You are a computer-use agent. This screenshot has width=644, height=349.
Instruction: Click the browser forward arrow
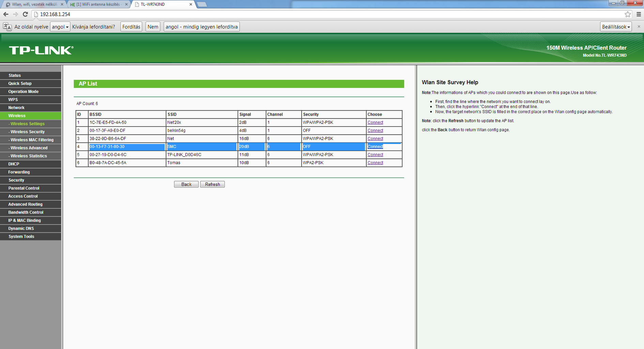point(15,14)
